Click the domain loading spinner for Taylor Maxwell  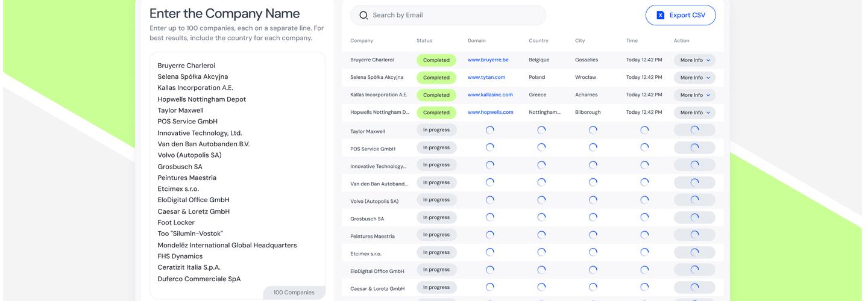(x=489, y=130)
